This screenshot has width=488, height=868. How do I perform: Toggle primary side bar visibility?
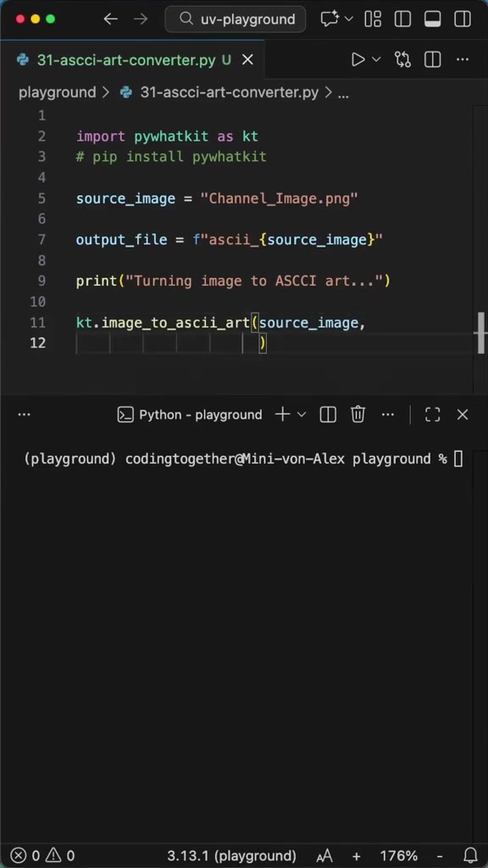coord(402,19)
